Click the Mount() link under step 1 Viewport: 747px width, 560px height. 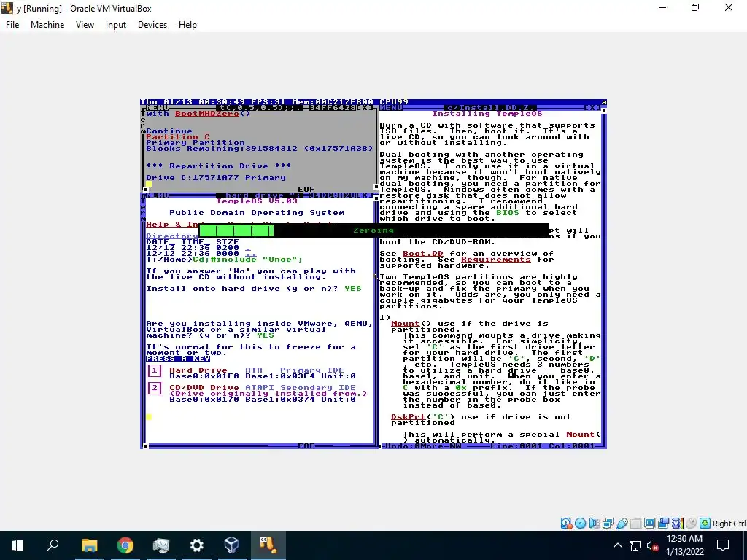click(x=405, y=323)
